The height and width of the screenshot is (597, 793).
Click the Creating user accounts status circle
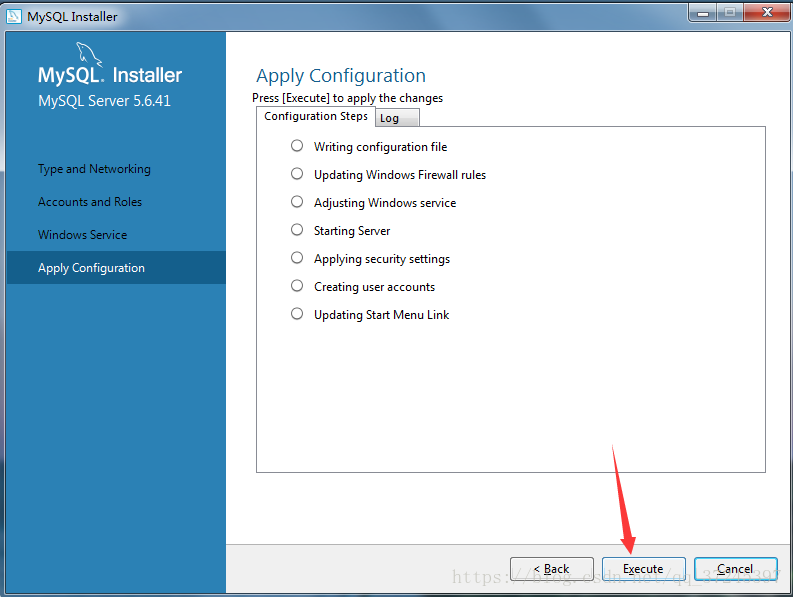click(x=297, y=286)
